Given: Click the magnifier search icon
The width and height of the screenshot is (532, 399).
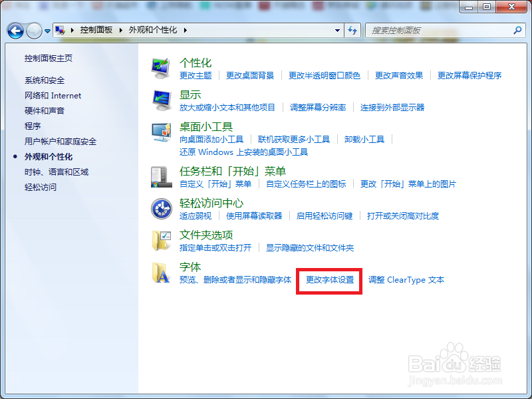Looking at the screenshot, I should [x=517, y=30].
